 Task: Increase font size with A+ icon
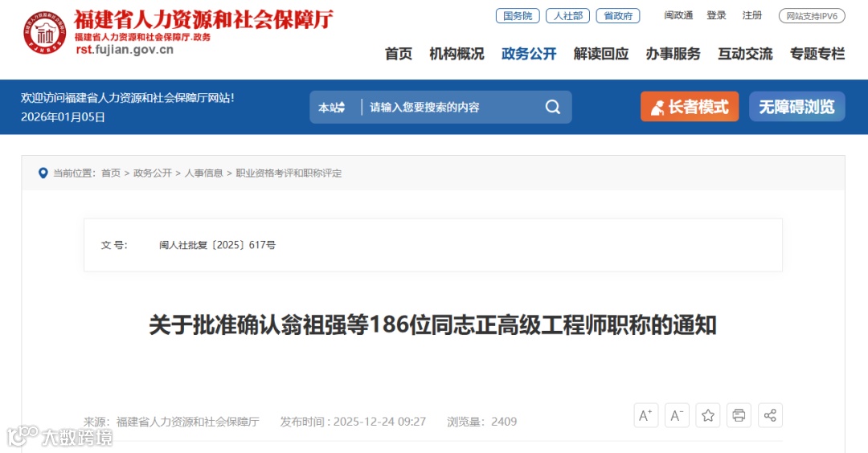tap(646, 415)
